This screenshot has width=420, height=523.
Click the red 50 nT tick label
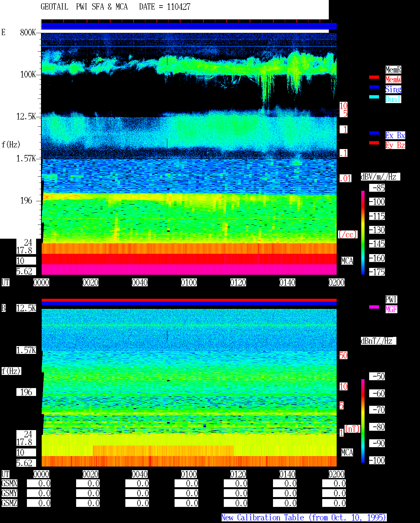pyautogui.click(x=343, y=355)
